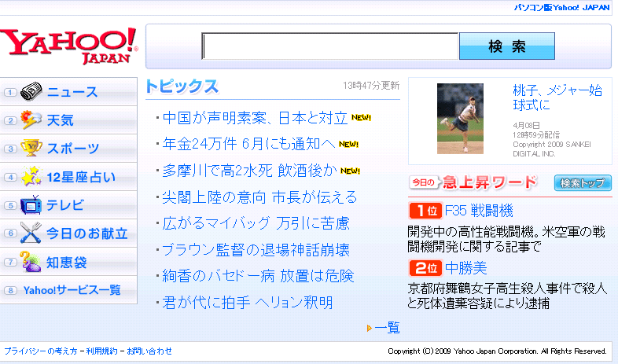Click the question mark 知恵袋 icon

[x=31, y=262]
